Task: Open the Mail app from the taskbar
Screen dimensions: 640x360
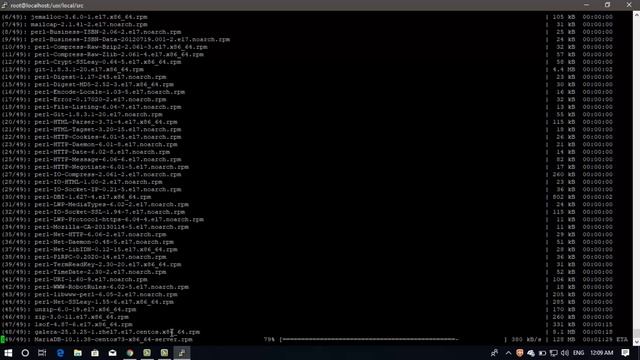Action: 112,353
